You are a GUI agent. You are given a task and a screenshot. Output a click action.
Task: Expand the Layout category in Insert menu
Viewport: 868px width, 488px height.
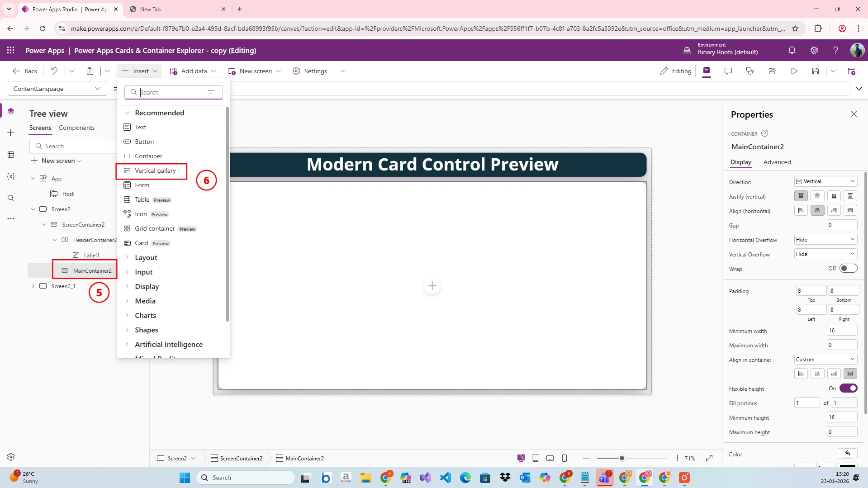pyautogui.click(x=127, y=257)
